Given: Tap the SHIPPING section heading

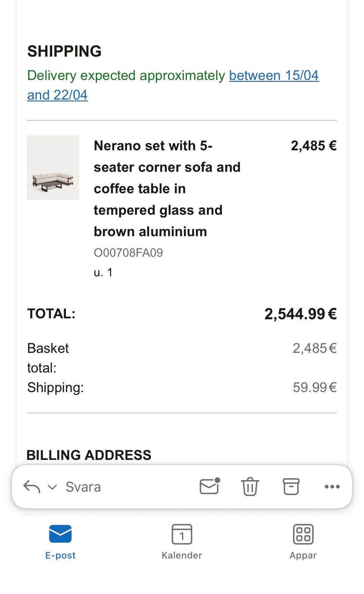Looking at the screenshot, I should (x=64, y=51).
